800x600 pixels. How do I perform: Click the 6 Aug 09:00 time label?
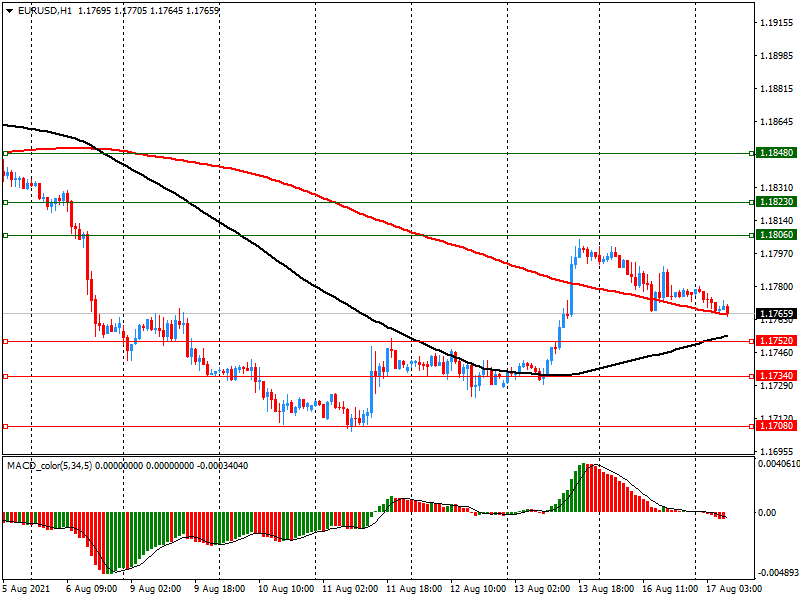pyautogui.click(x=91, y=589)
